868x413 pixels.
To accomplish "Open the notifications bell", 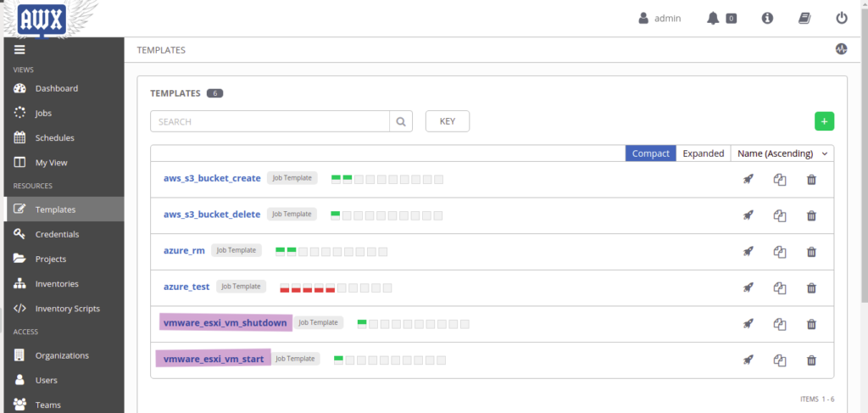I will point(713,19).
